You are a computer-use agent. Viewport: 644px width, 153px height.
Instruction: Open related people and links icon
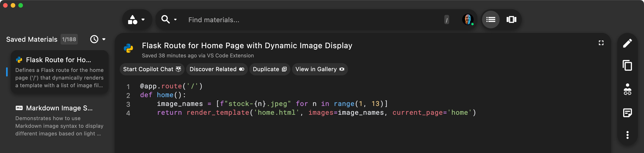(627, 90)
